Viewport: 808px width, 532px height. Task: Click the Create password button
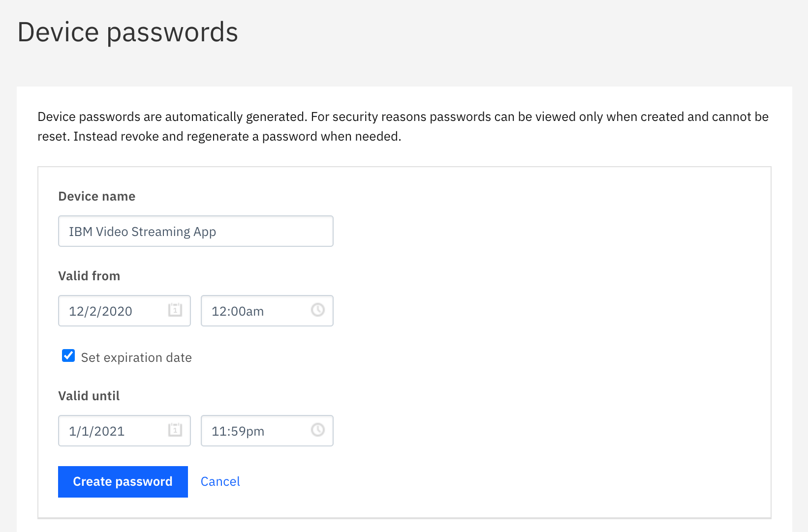123,481
